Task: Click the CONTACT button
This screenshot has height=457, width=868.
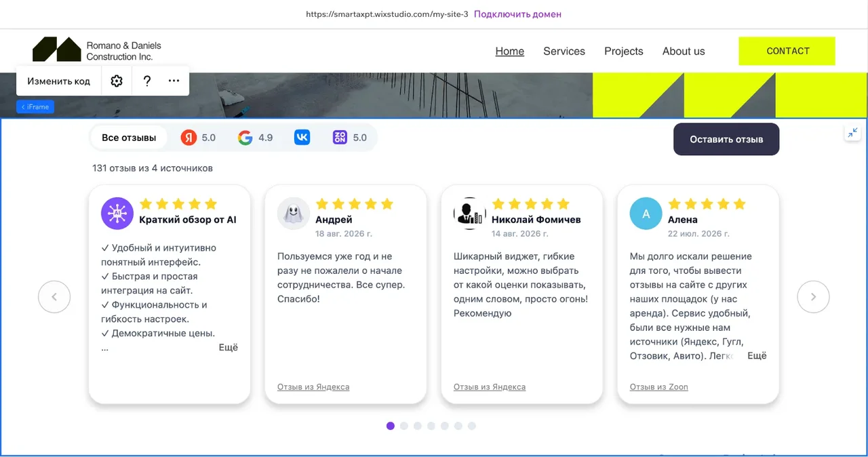Action: coord(787,51)
